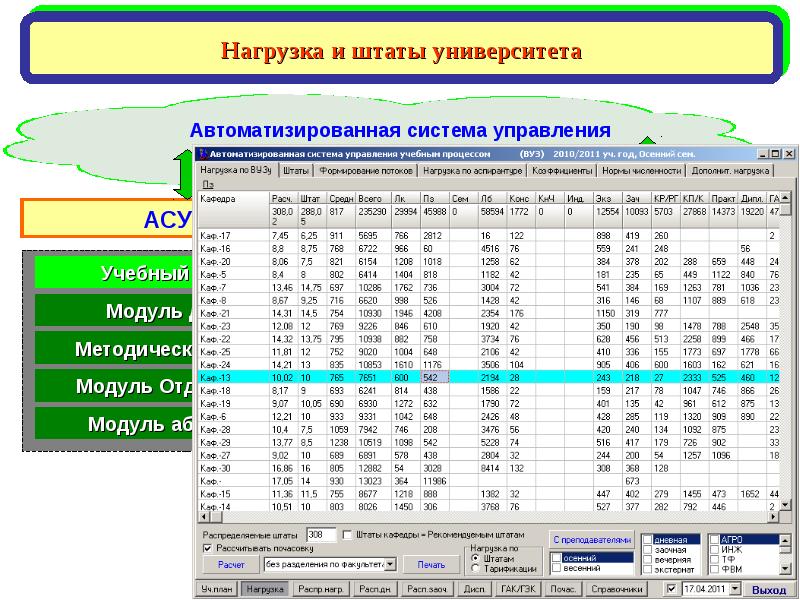Click the Печать button
This screenshot has height=600, width=800.
[430, 564]
